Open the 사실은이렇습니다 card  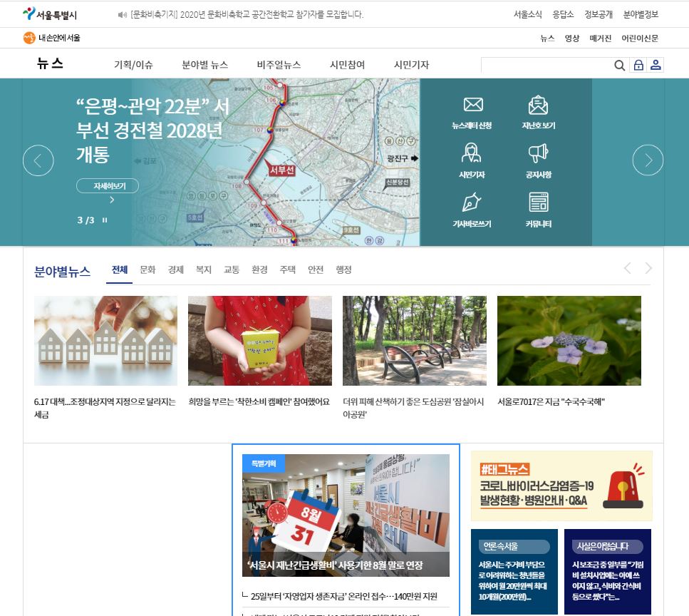608,572
